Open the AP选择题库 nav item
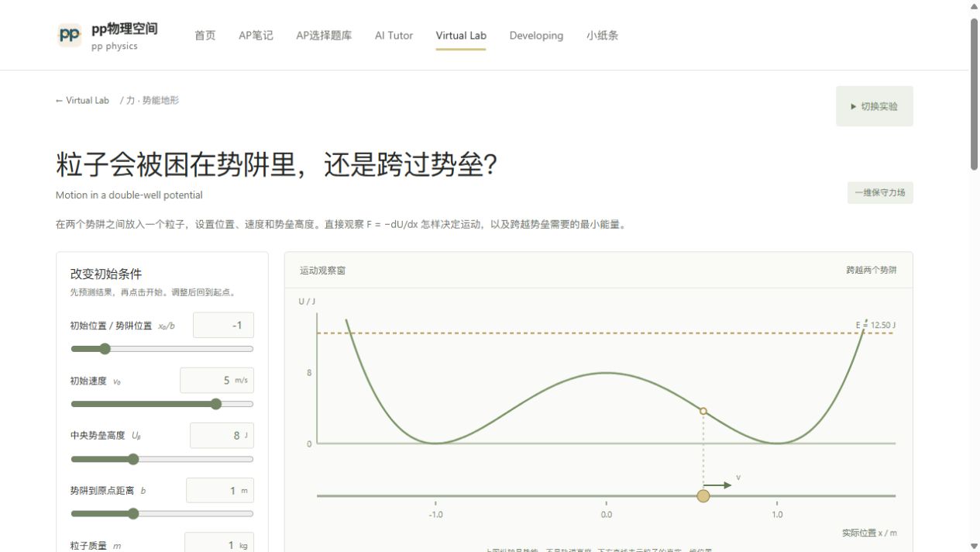980x552 pixels. pos(324,36)
